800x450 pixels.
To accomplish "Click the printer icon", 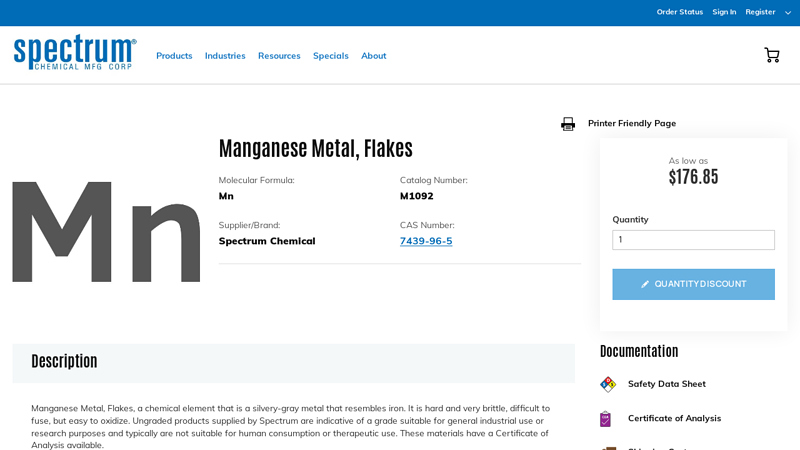I will pyautogui.click(x=568, y=124).
